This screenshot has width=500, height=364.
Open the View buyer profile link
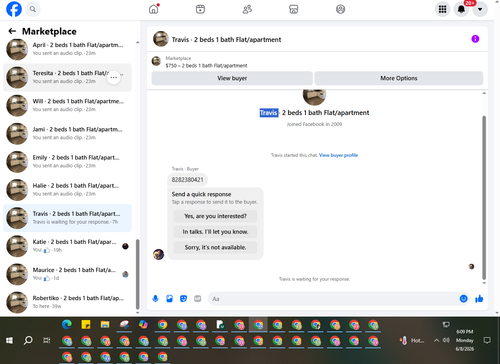tap(338, 155)
